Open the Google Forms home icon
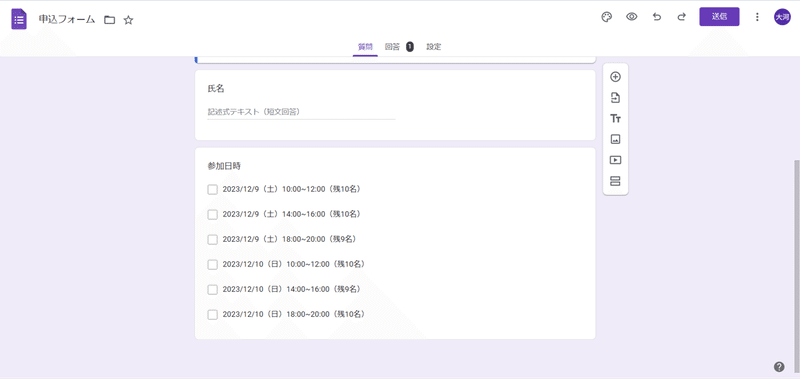This screenshot has width=800, height=379. [19, 19]
